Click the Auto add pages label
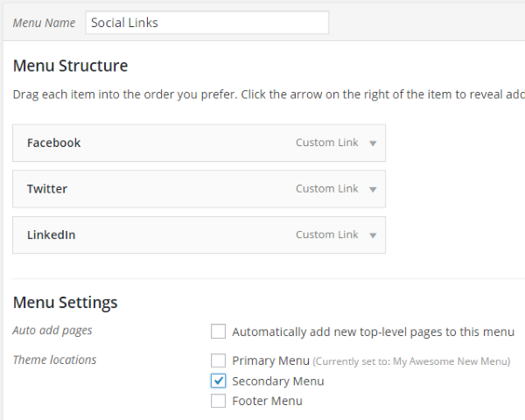The width and height of the screenshot is (525, 420). [x=52, y=331]
